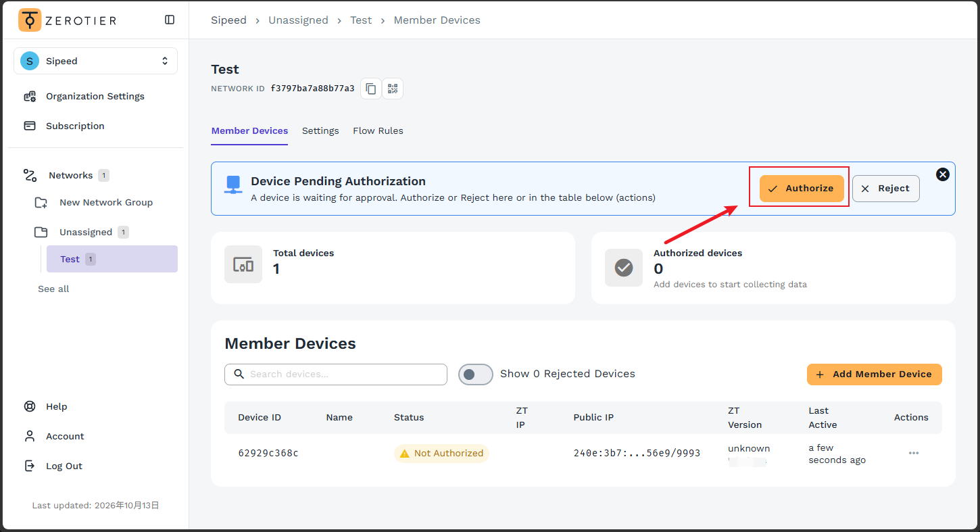Switch to the Member Devices tab
This screenshot has height=532, width=980.
249,131
